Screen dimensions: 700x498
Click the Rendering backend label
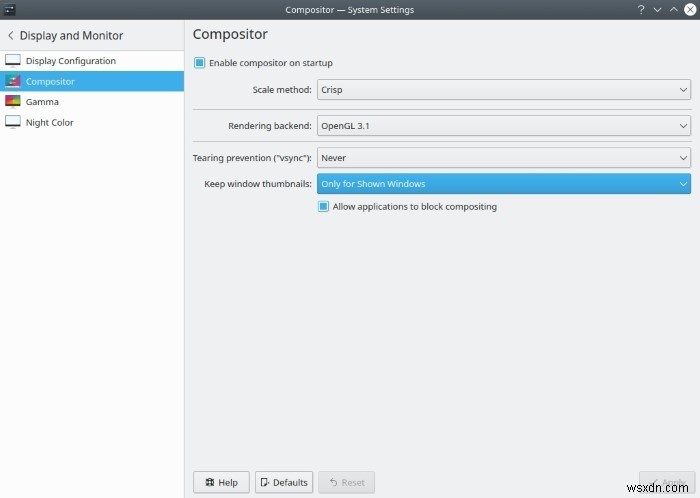pyautogui.click(x=270, y=126)
